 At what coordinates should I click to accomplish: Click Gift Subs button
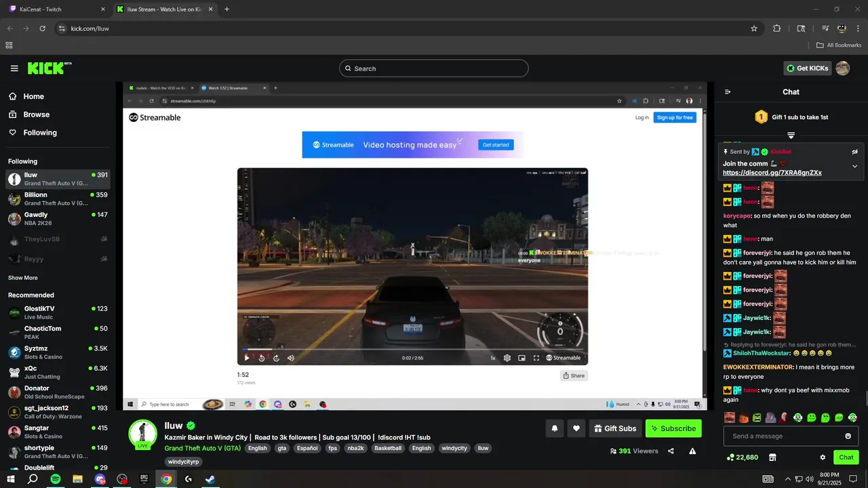615,428
